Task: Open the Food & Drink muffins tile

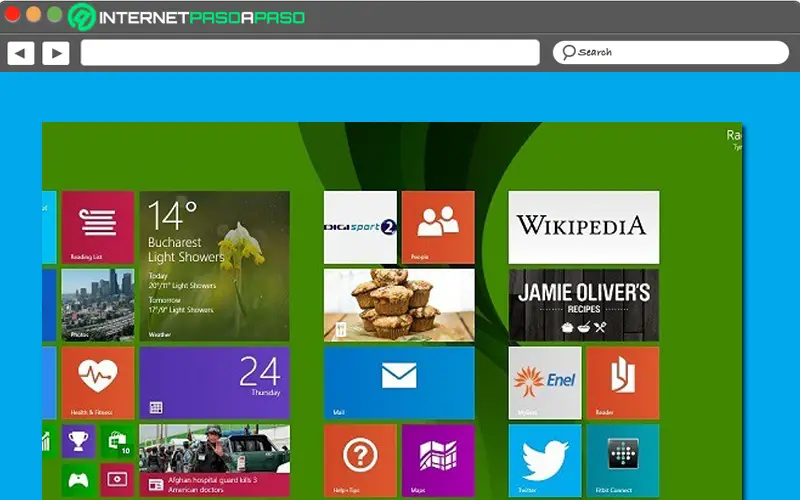Action: (399, 305)
